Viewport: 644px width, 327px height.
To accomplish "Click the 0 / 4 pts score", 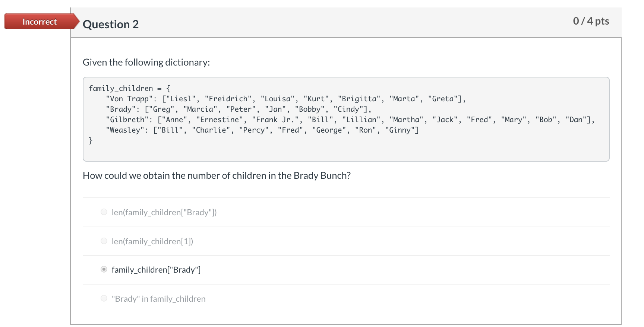I will click(591, 21).
